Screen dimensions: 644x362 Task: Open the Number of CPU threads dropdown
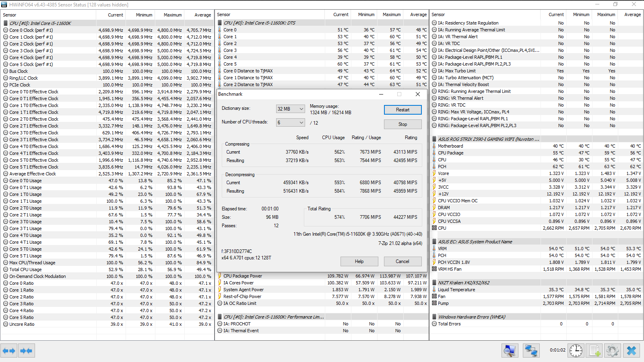click(290, 123)
